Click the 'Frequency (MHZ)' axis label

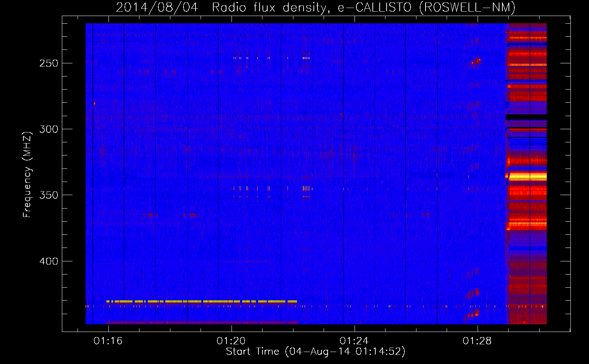point(27,175)
